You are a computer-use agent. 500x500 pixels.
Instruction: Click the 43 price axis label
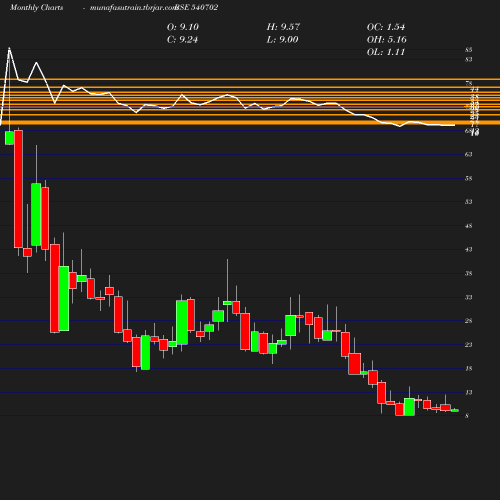(x=469, y=249)
